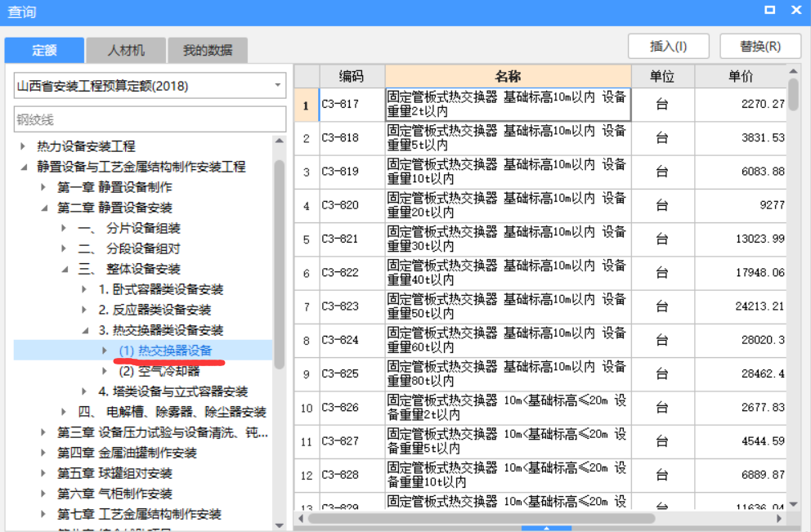This screenshot has width=811, height=532.
Task: Expand 第一章 静置设备制作 node
Action: (43, 187)
